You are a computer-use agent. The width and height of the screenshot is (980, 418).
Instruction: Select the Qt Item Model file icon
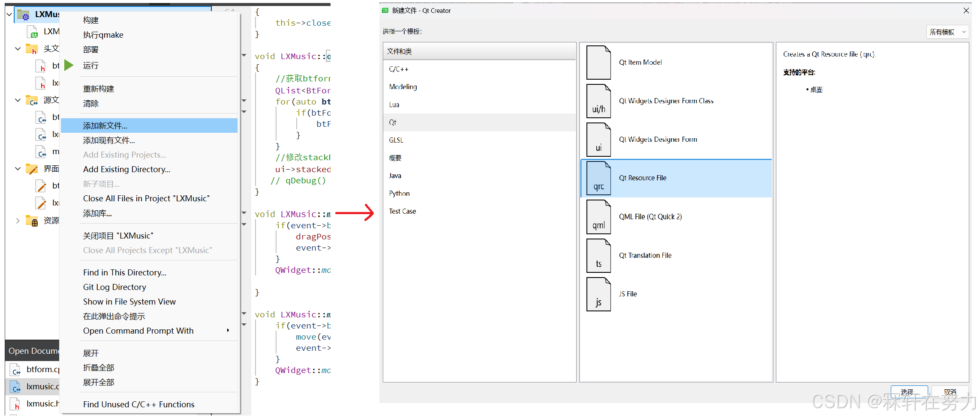coord(598,63)
